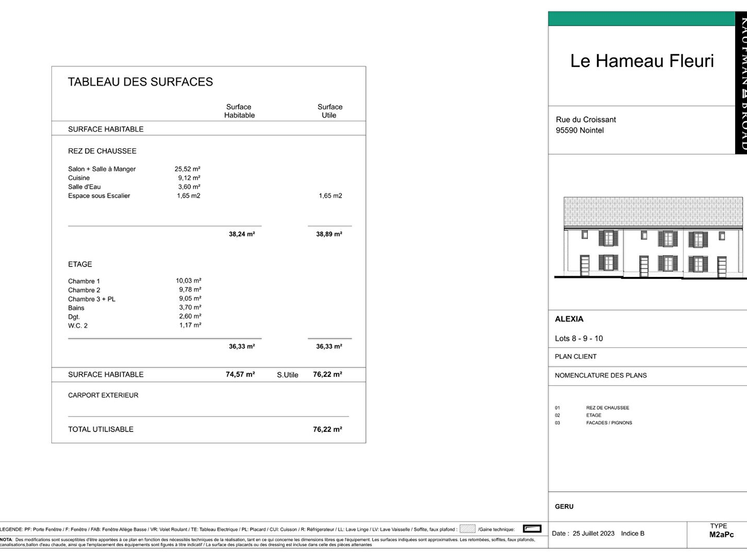Select the "Salon + Salle à Manger" row label
This screenshot has width=747, height=560.
click(102, 169)
